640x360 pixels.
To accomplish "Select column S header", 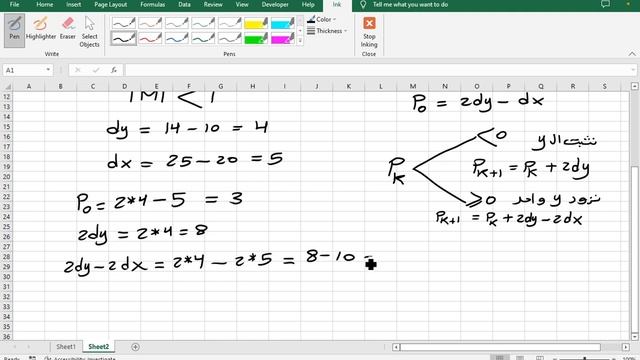I will [604, 86].
